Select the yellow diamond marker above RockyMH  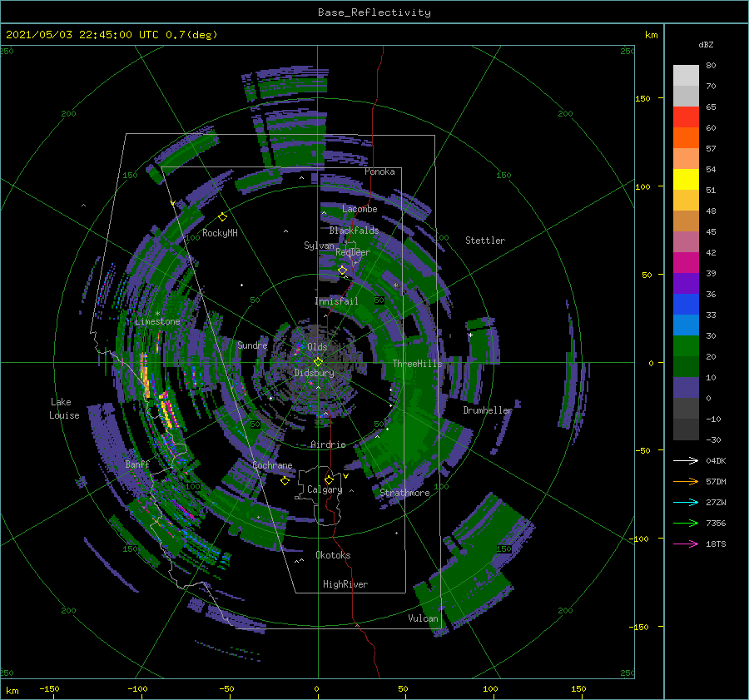pyautogui.click(x=222, y=217)
